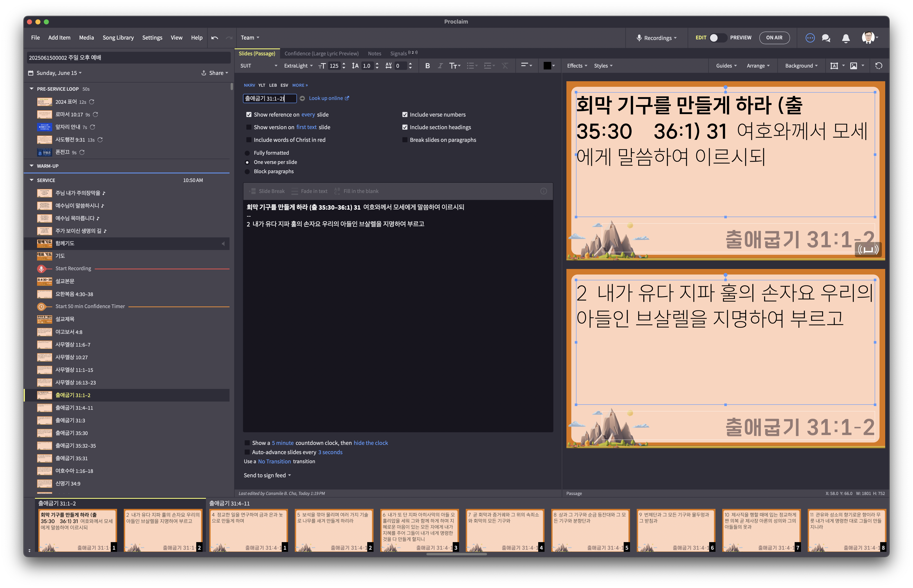Click the reset formatting circular arrow
Image resolution: width=913 pixels, height=588 pixels.
[x=879, y=66]
